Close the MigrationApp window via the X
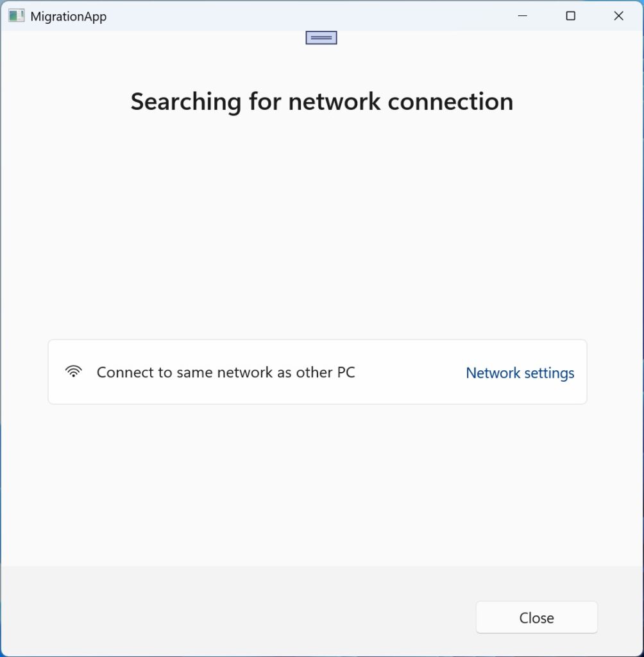 (x=618, y=15)
